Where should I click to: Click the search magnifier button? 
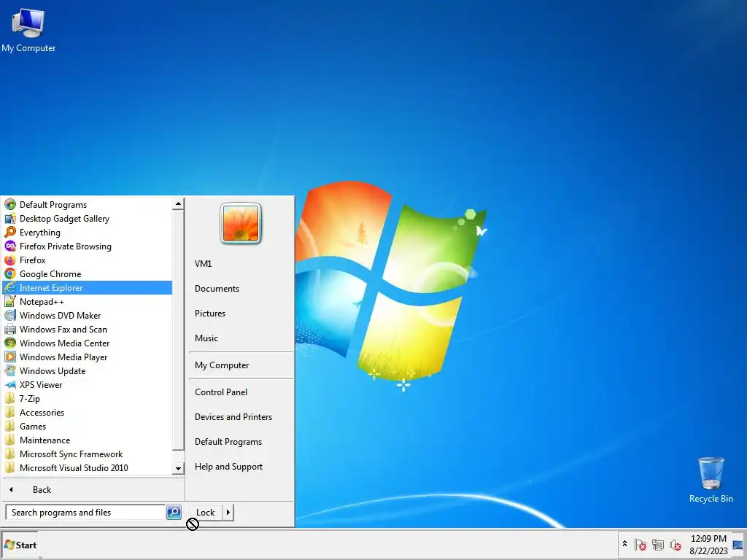click(x=174, y=513)
